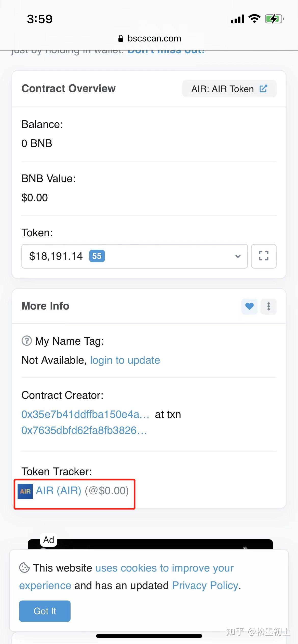Open creation transaction 0x7635dbfd62fa8fb3826
298x644 pixels.
point(84,430)
